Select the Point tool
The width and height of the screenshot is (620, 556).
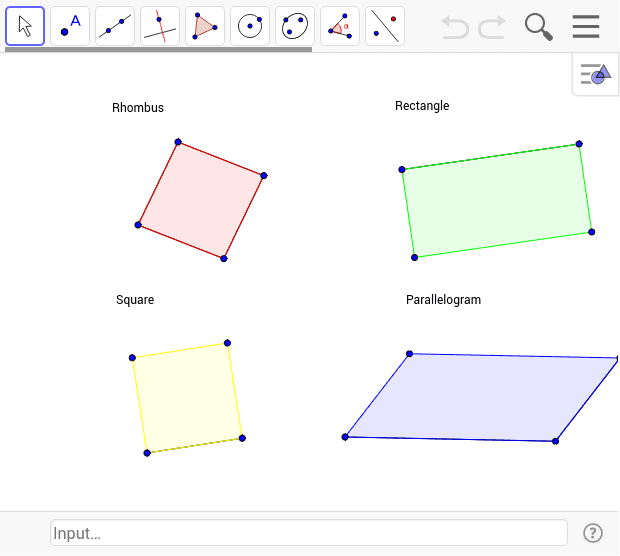70,26
